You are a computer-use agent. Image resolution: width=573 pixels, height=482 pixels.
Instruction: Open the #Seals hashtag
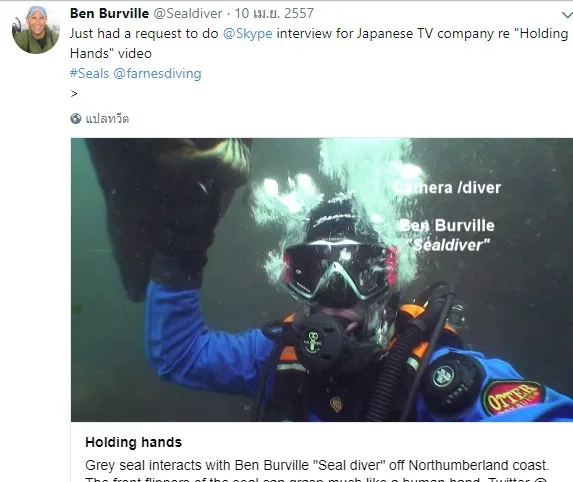coord(89,73)
